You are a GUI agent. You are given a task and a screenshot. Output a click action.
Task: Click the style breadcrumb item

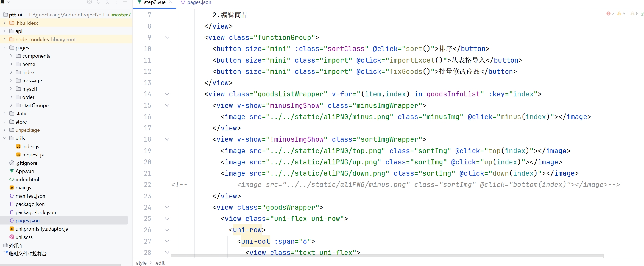[x=141, y=263]
